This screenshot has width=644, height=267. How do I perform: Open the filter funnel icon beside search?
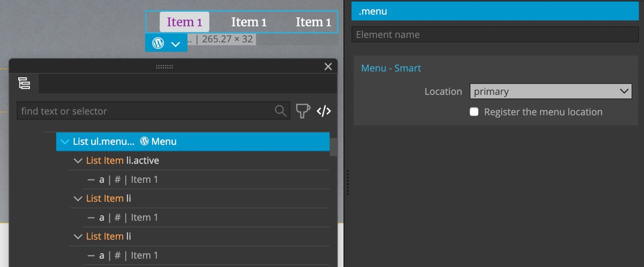point(303,111)
